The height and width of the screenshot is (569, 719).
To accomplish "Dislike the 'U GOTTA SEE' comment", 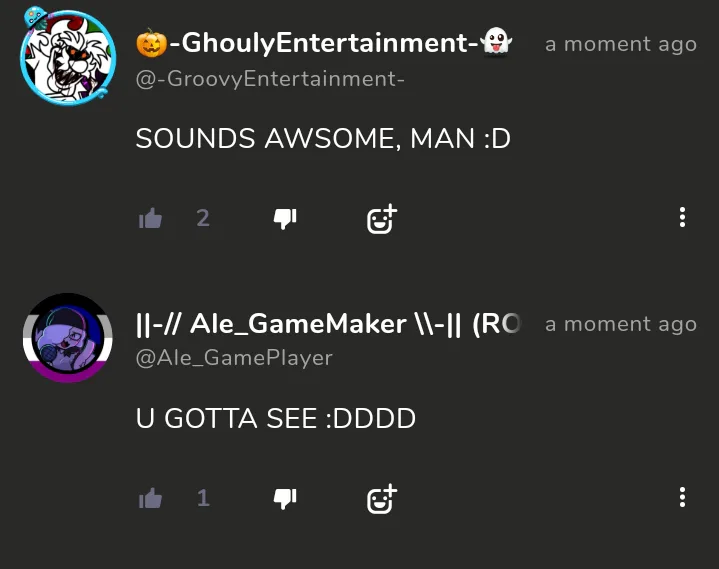I will 285,499.
